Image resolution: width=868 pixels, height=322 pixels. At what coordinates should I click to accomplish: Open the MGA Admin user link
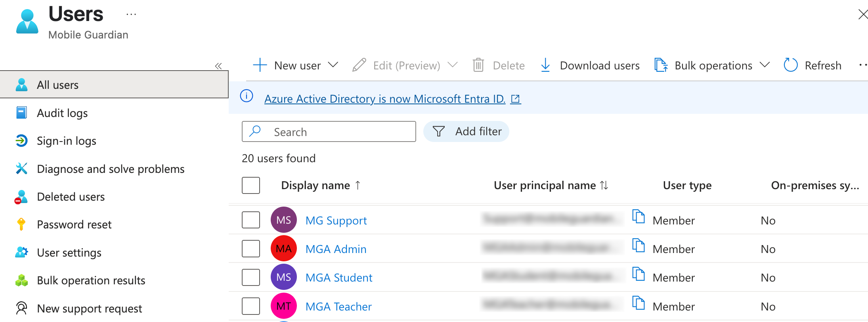pyautogui.click(x=336, y=249)
